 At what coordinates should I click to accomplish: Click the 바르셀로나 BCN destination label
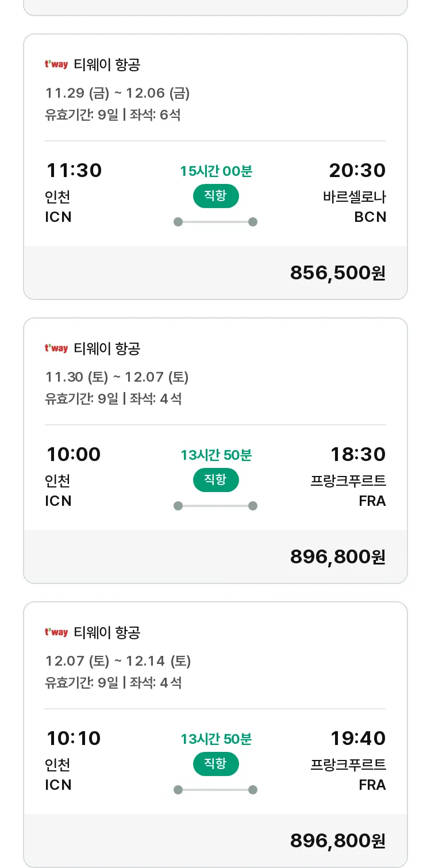pyautogui.click(x=354, y=207)
